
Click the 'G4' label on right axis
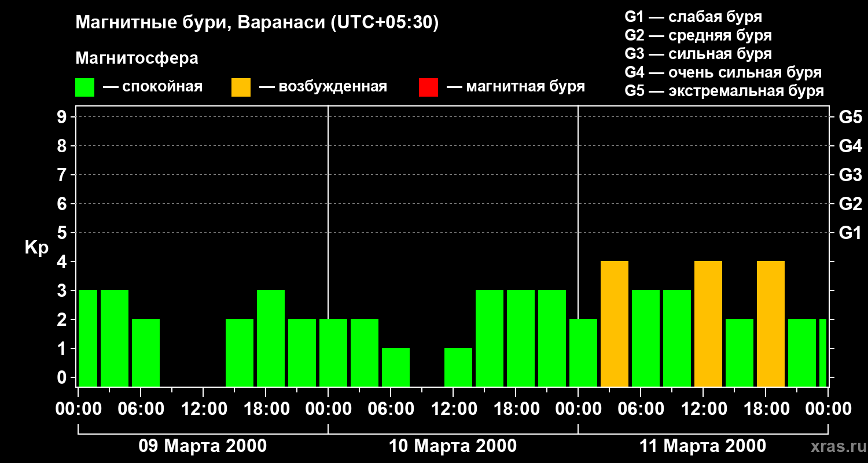pos(850,146)
